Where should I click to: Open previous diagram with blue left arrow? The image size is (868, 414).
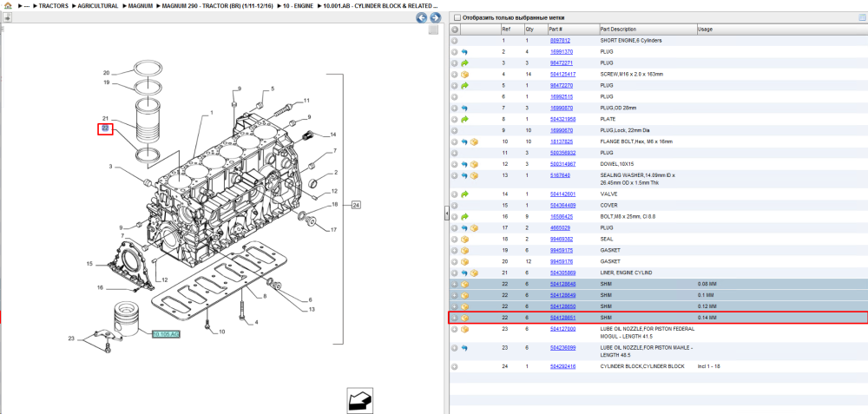421,17
